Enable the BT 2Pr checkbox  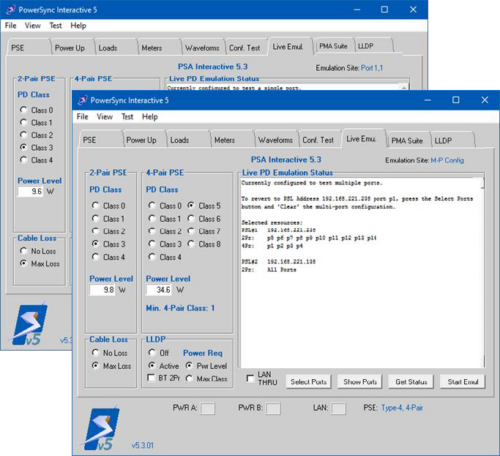tap(151, 378)
